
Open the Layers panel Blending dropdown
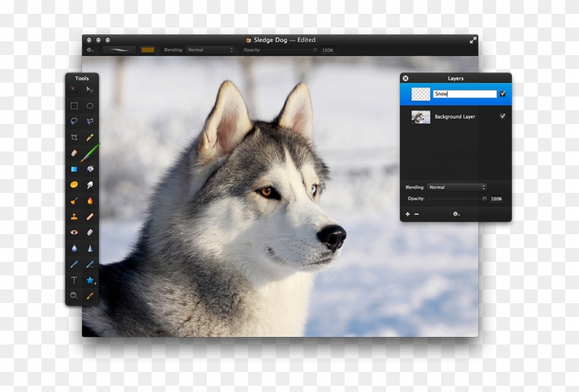(x=456, y=187)
